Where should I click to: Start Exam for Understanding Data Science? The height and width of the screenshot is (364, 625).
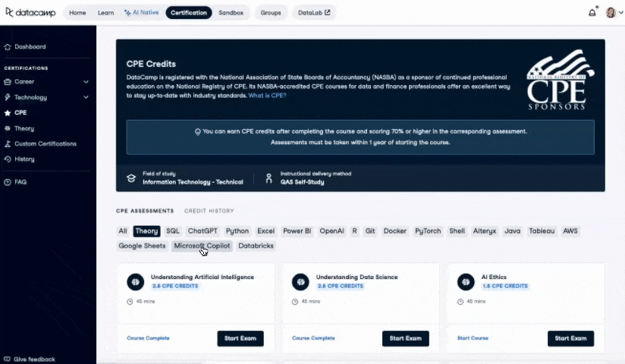click(x=405, y=338)
